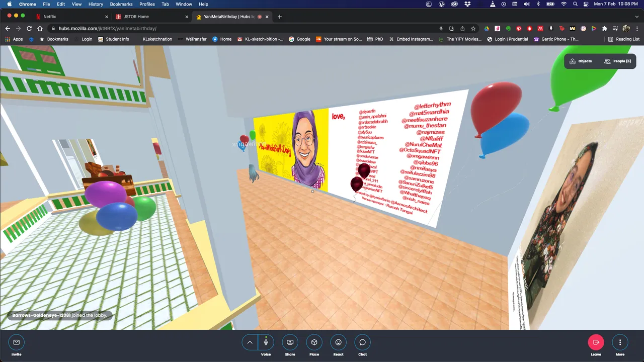Open the Invite envelope icon
The height and width of the screenshot is (362, 644).
coord(16,342)
